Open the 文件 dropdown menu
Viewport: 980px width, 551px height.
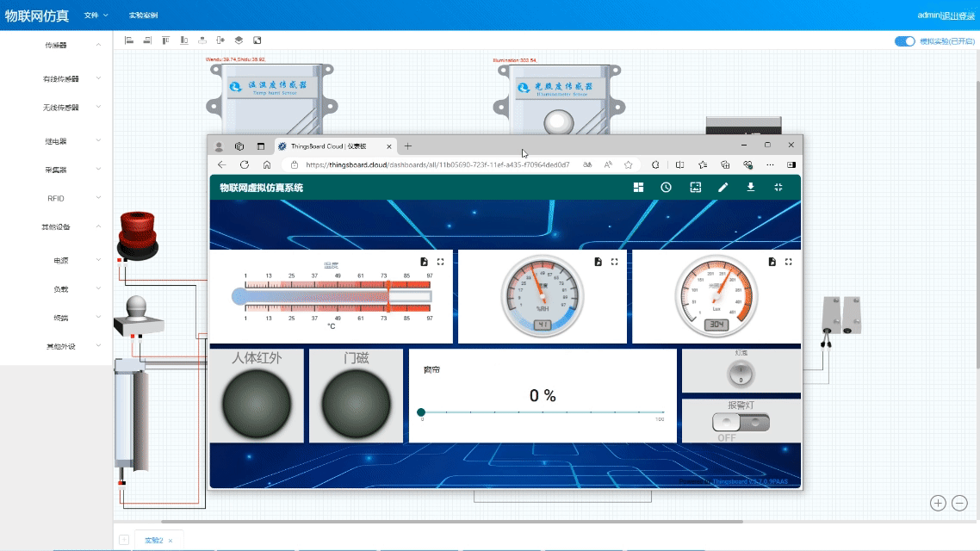coord(96,15)
